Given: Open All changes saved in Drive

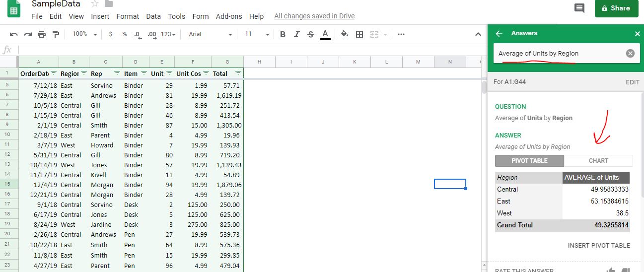Looking at the screenshot, I should tap(314, 16).
